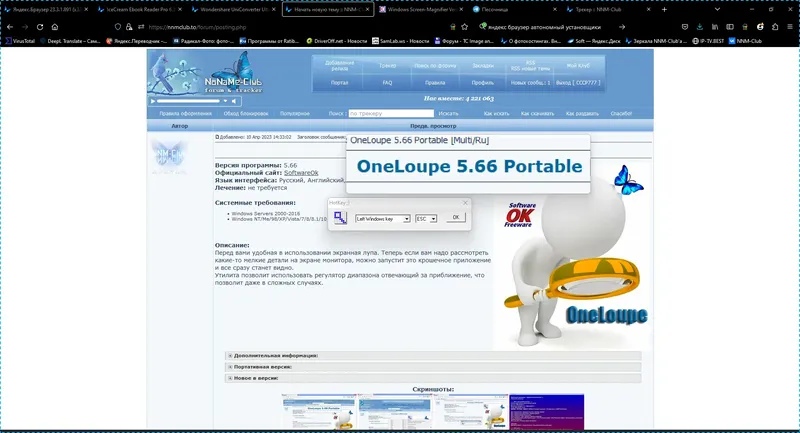Open the NNM-Club bookmark
The height and width of the screenshot is (433, 800).
click(745, 41)
